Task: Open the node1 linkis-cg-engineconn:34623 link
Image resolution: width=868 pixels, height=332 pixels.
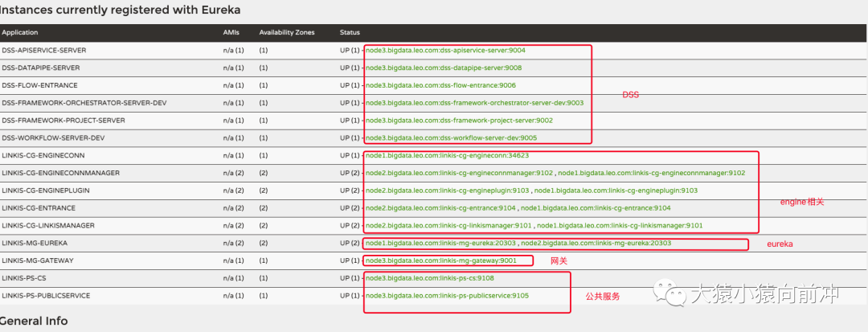Action: [x=448, y=155]
